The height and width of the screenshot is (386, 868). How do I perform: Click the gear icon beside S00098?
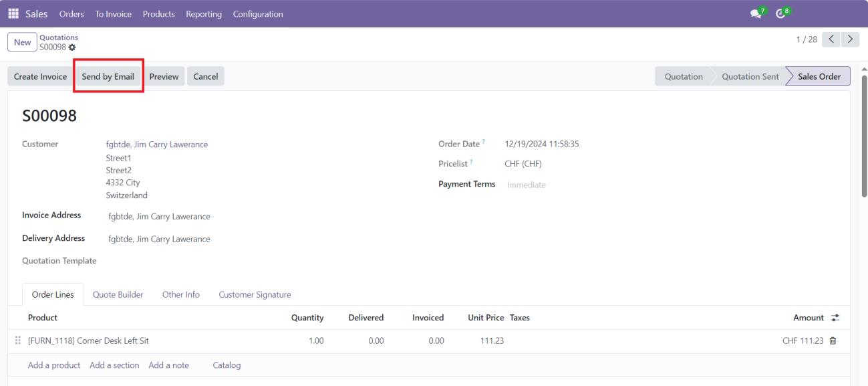click(72, 47)
